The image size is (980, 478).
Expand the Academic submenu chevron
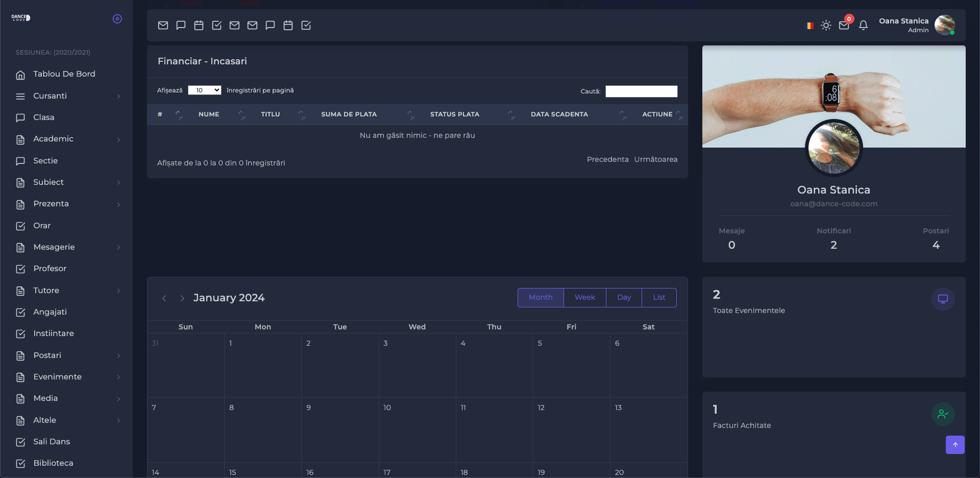(118, 139)
